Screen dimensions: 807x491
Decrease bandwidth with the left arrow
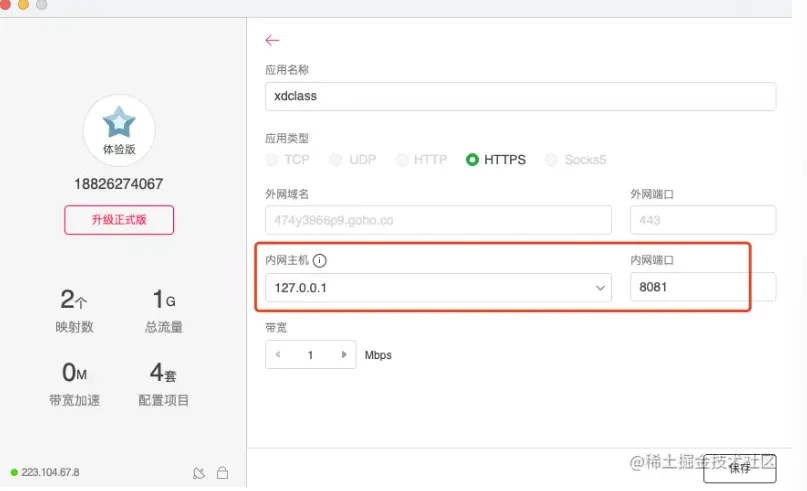(x=278, y=355)
